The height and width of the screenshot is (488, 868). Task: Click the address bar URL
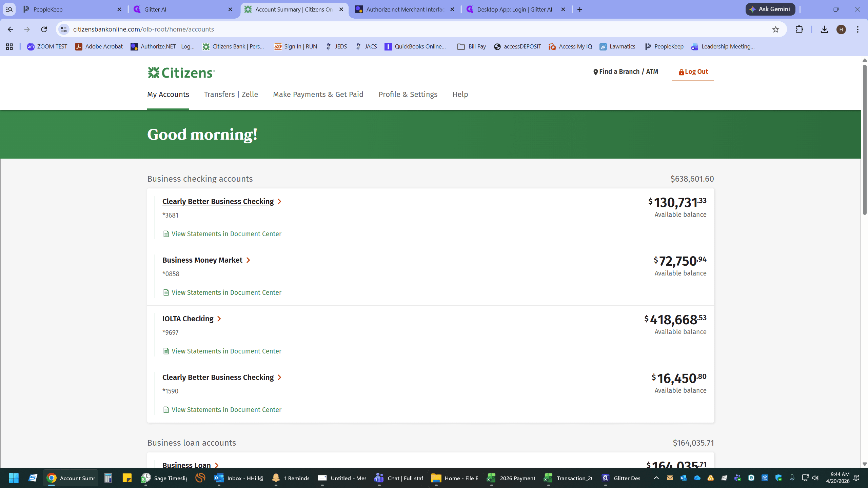click(143, 29)
